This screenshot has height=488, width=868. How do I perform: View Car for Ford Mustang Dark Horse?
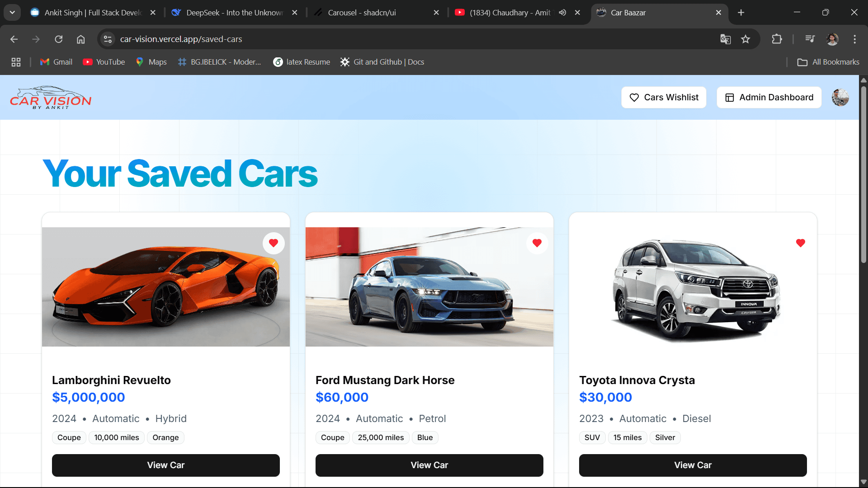(x=429, y=465)
